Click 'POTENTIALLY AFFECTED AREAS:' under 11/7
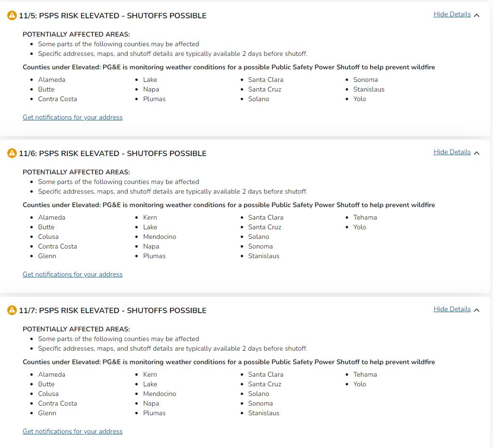 coord(76,329)
